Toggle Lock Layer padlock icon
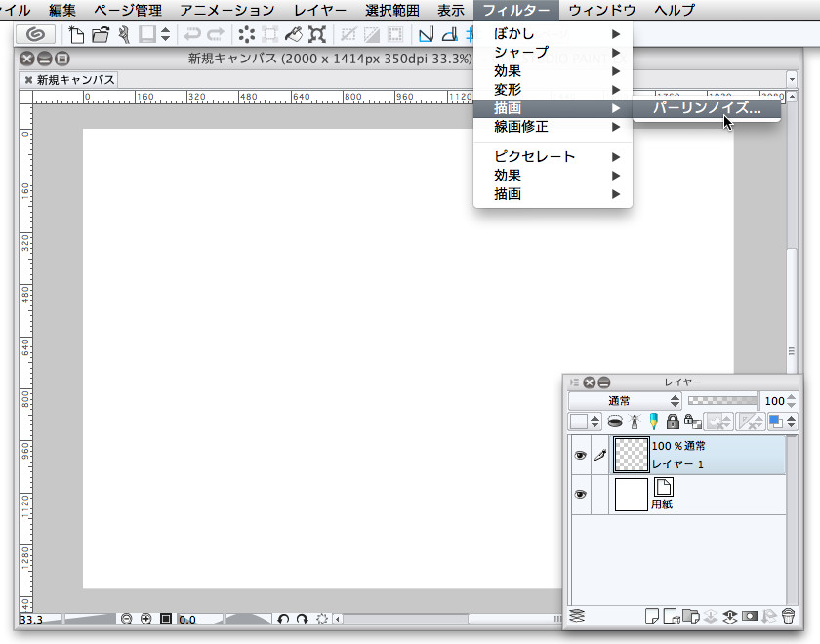 pos(673,422)
